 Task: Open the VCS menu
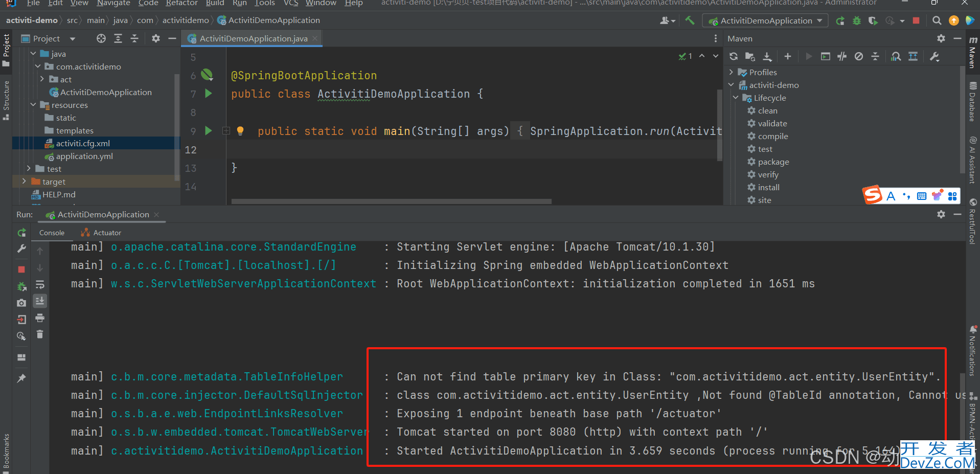(x=291, y=3)
